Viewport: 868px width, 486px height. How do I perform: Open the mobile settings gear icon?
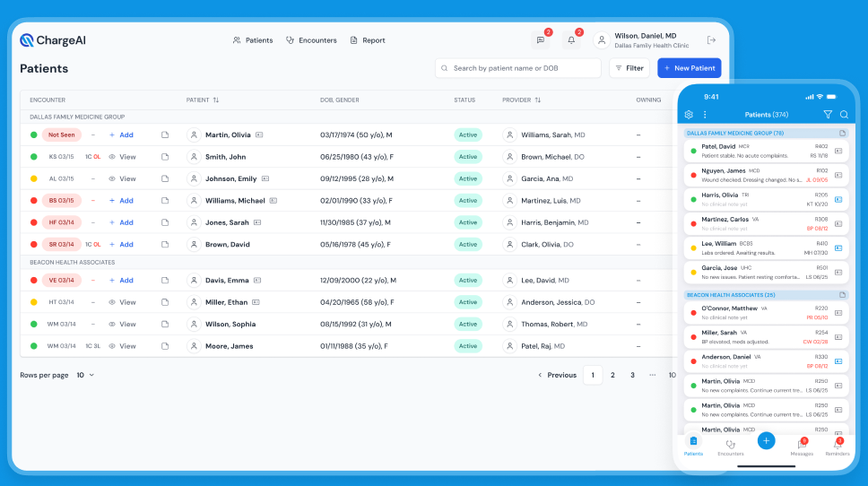click(689, 115)
